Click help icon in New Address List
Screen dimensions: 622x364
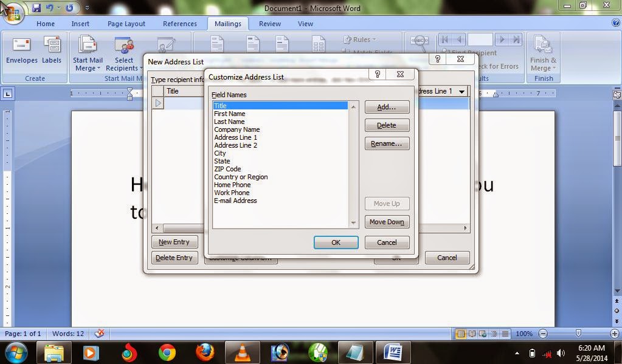(x=438, y=59)
